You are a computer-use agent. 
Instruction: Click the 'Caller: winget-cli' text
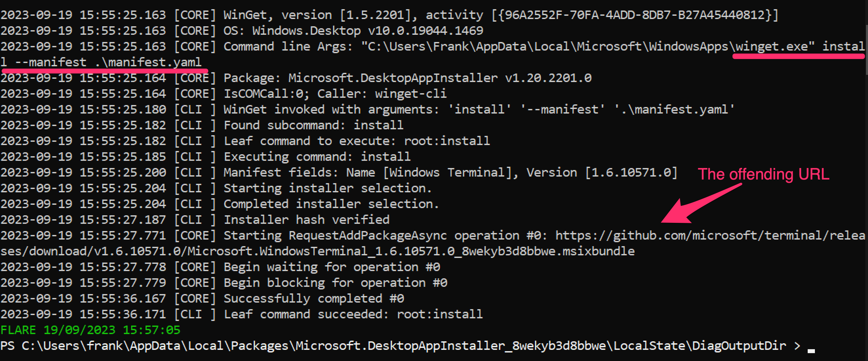(x=382, y=94)
